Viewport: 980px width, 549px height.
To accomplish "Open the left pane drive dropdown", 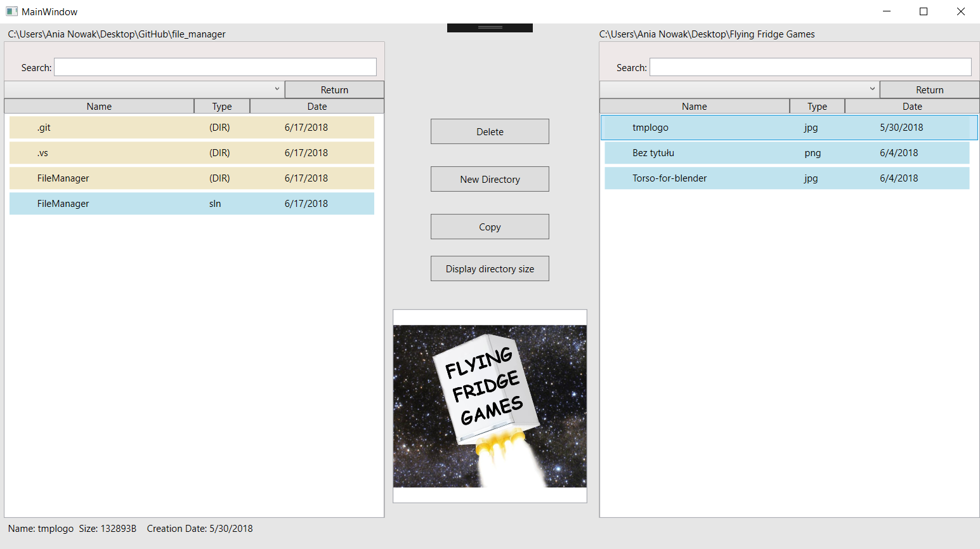I will pos(145,89).
